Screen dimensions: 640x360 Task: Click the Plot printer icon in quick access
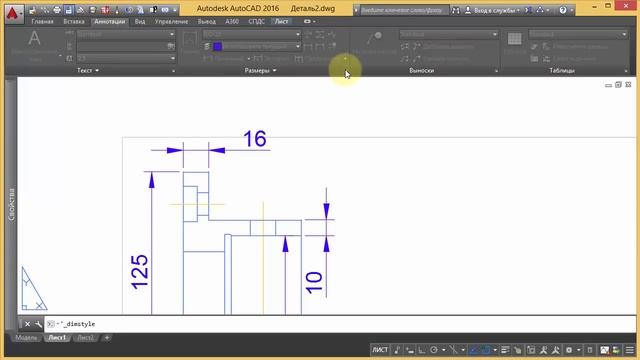pyautogui.click(x=57, y=9)
